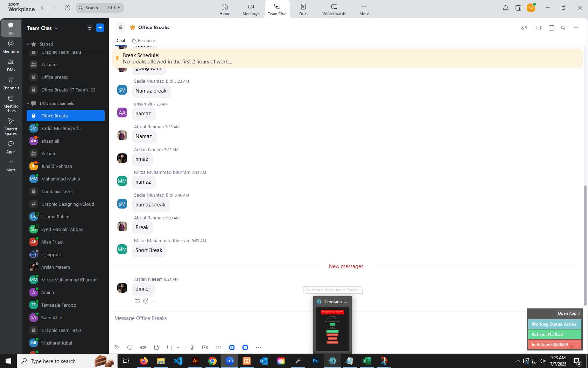Open chat with Sadia Mushtaq Bibi
This screenshot has height=368, width=588.
coord(65,128)
